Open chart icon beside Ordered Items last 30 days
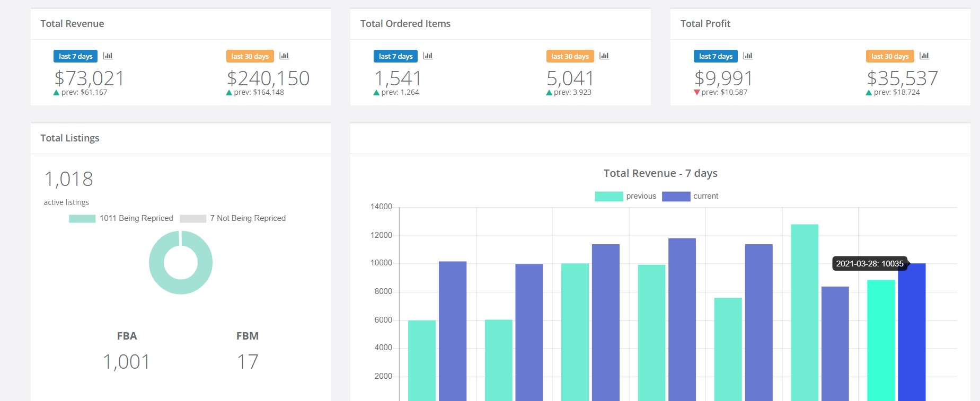Viewport: 980px width, 401px height. (604, 56)
